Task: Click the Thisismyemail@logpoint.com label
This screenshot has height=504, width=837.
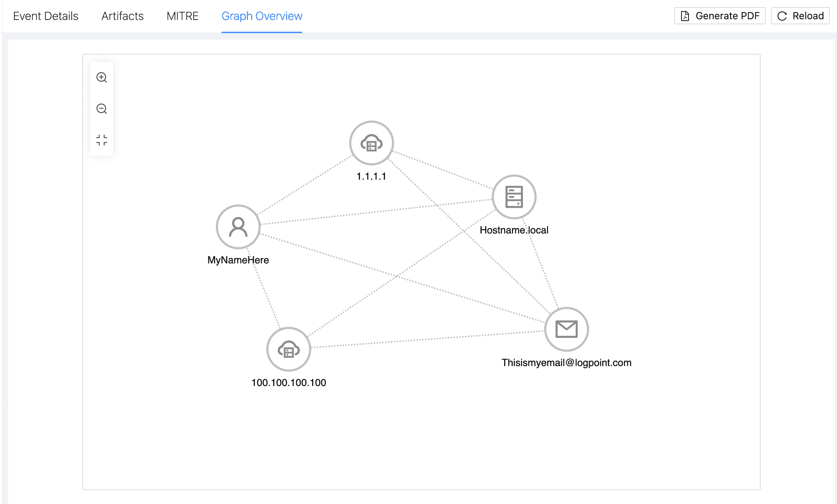Action: tap(566, 362)
